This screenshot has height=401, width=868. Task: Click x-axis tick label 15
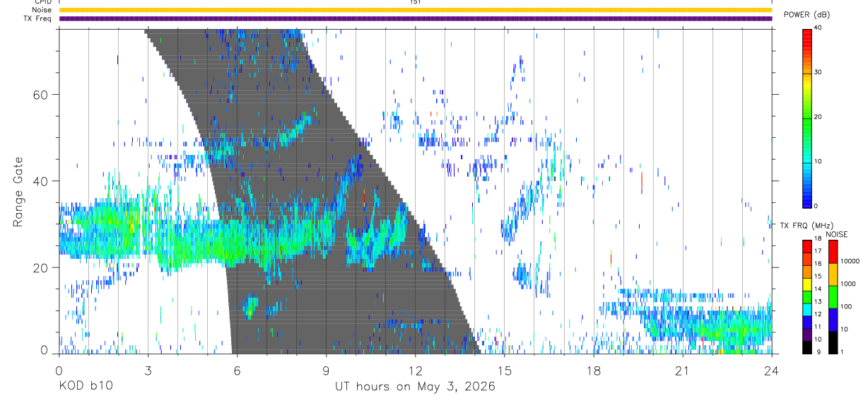coord(504,370)
